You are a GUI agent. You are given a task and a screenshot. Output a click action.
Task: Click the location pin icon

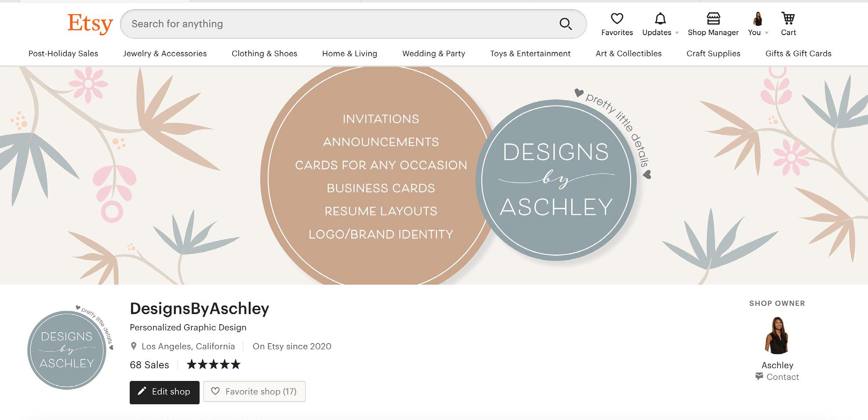pyautogui.click(x=134, y=346)
